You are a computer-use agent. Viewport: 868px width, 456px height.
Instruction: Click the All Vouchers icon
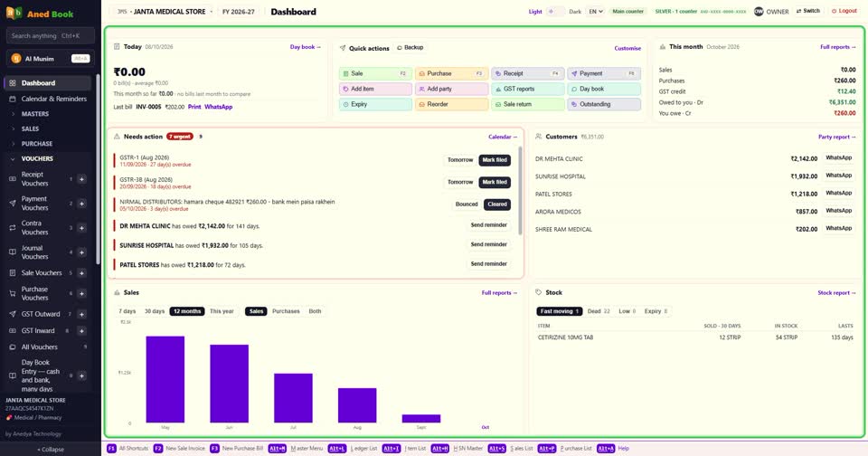13,347
